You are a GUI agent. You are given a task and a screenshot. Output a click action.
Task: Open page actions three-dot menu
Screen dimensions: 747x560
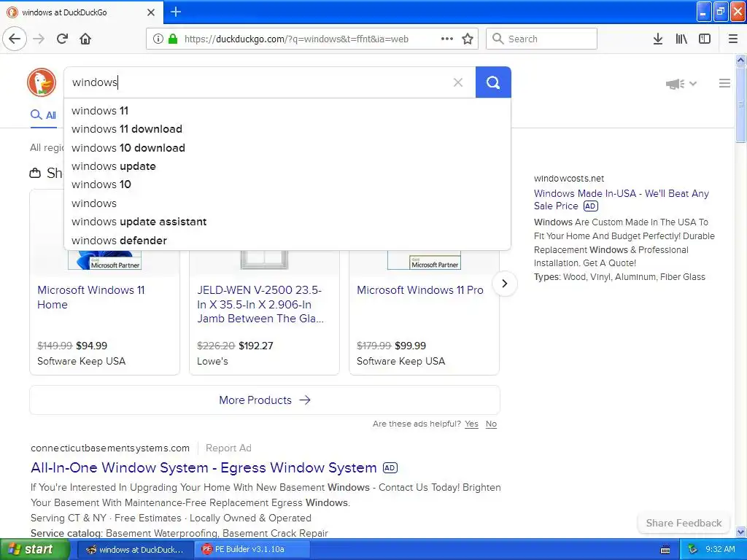tap(447, 39)
